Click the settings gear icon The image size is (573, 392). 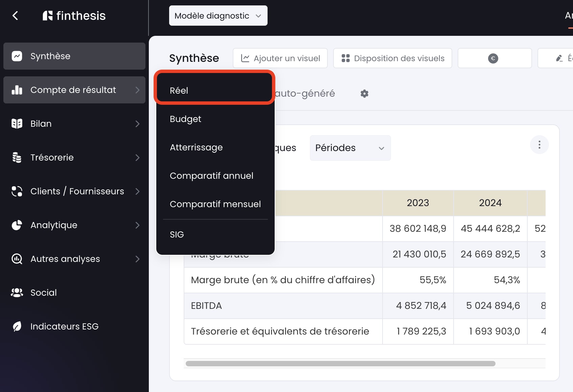tap(364, 94)
